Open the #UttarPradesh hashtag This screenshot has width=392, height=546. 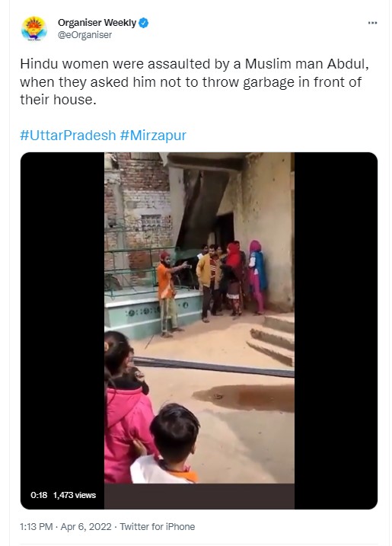[68, 135]
